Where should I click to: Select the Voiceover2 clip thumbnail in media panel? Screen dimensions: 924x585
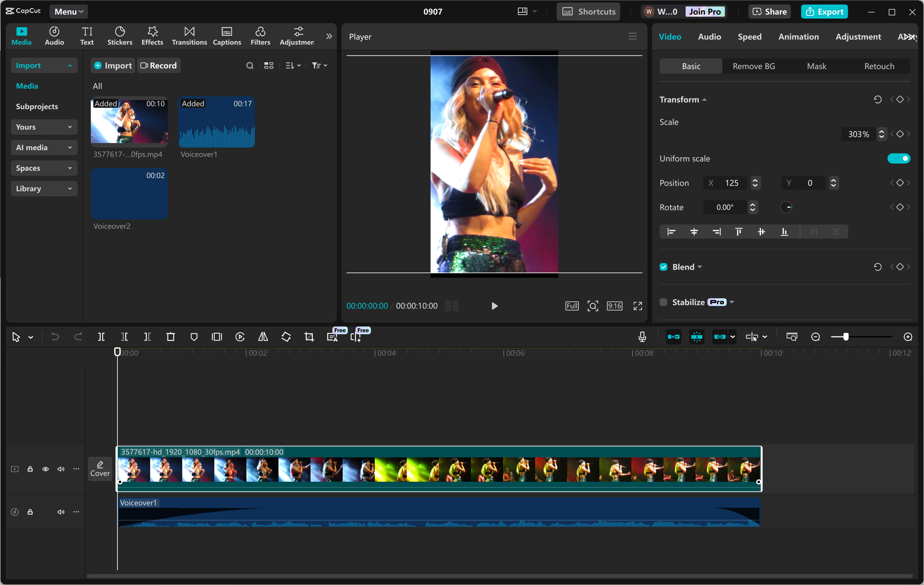click(x=129, y=194)
